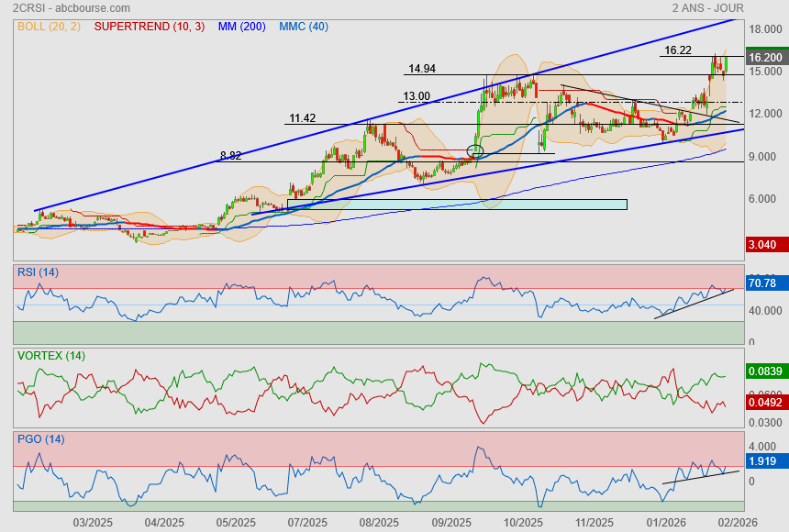Screen dimensions: 789x532
Task: Click the VORTEX (14) indicator label
Action: pos(51,355)
